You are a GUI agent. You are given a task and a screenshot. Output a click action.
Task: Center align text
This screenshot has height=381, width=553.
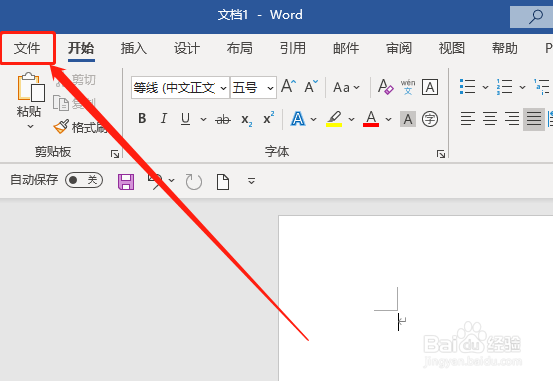pos(490,119)
